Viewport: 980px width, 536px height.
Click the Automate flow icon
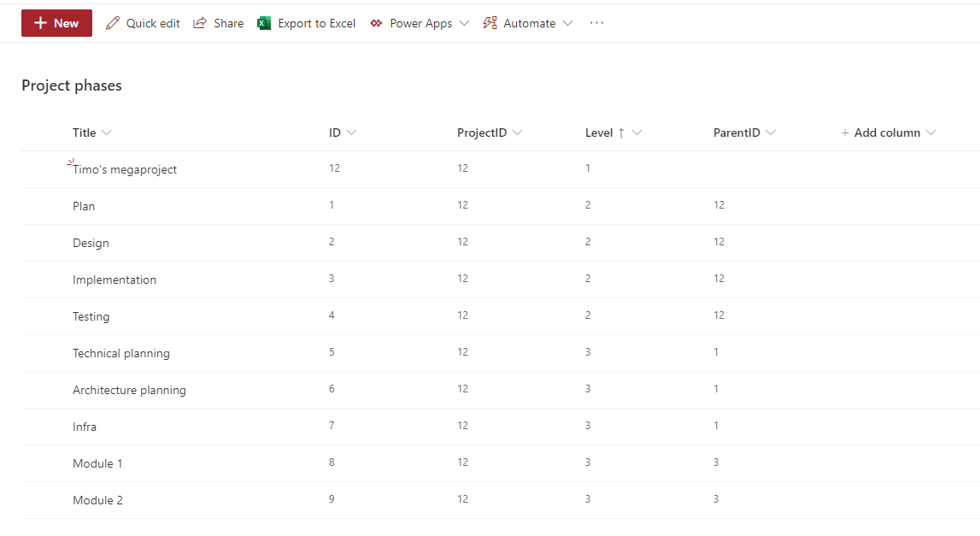490,23
